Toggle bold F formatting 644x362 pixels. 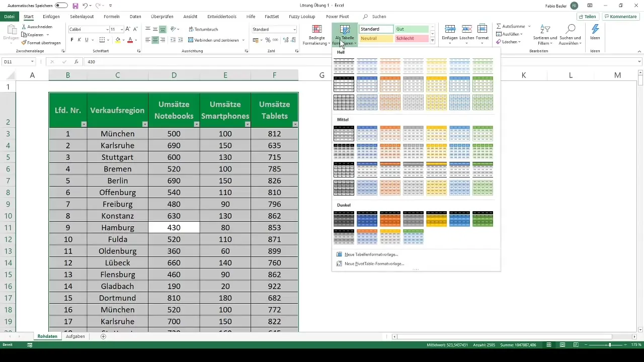tap(72, 40)
